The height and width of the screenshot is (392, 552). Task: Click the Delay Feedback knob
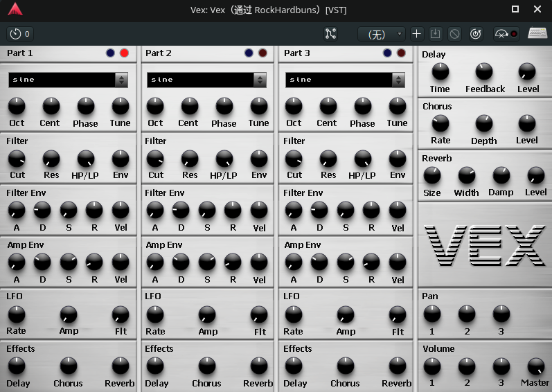(x=484, y=72)
